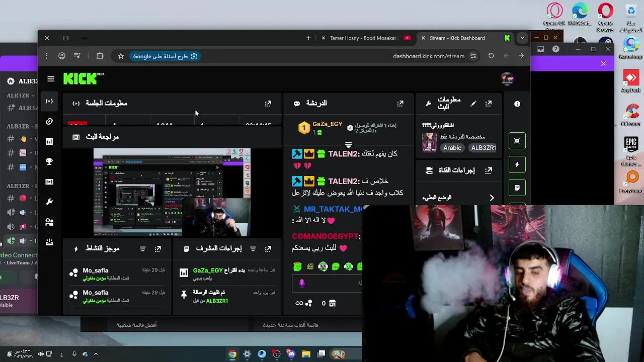
Task: Click TALEN2 username in first message
Action: click(344, 154)
